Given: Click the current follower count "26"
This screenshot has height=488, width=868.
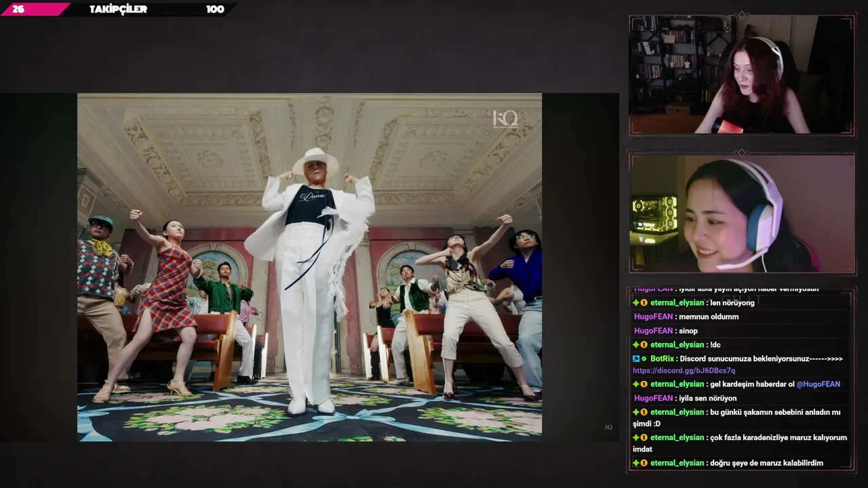Looking at the screenshot, I should [18, 9].
